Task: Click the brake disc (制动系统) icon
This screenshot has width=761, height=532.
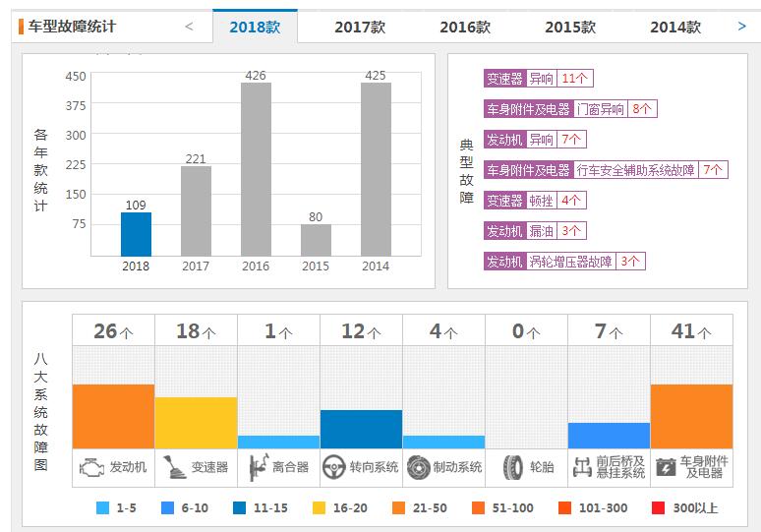Action: click(x=419, y=467)
